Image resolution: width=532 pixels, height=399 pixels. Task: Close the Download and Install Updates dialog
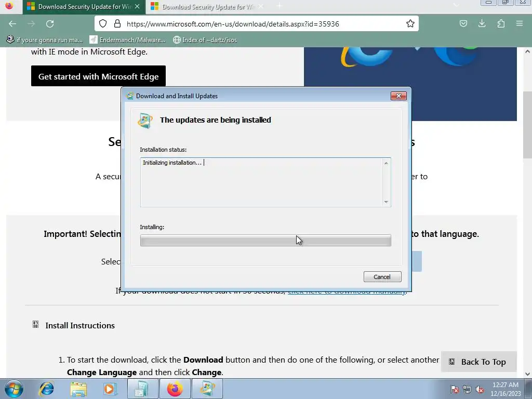click(x=398, y=96)
